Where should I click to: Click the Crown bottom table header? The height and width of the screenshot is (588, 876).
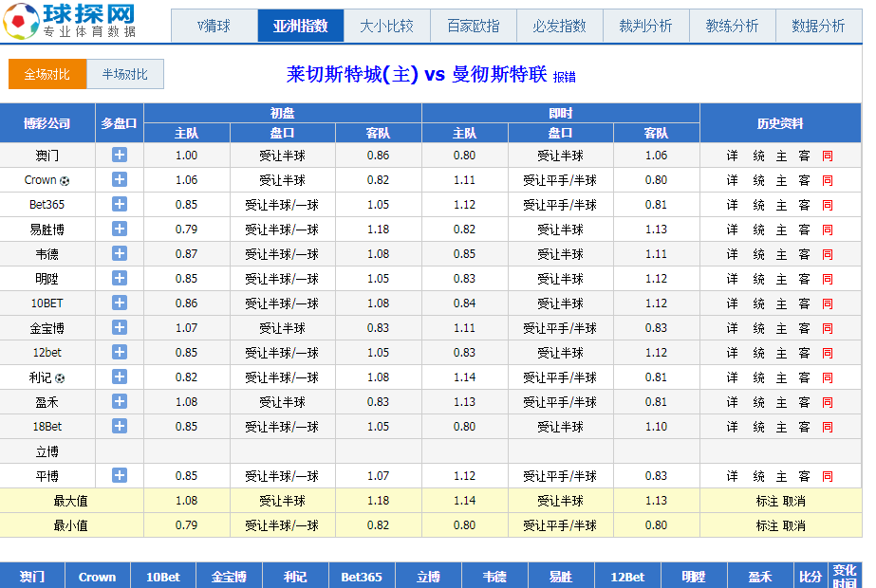[x=97, y=577]
